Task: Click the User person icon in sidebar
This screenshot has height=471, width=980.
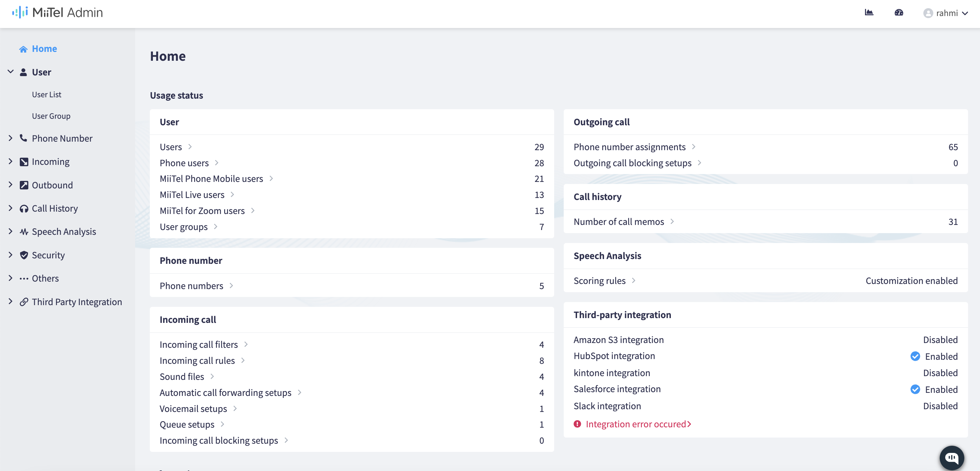Action: point(24,72)
